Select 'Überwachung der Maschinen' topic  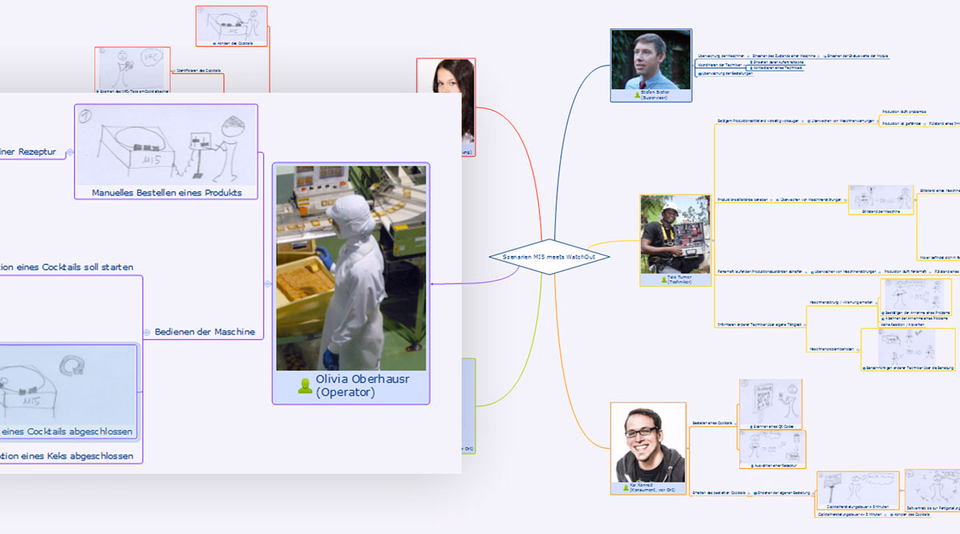click(721, 56)
